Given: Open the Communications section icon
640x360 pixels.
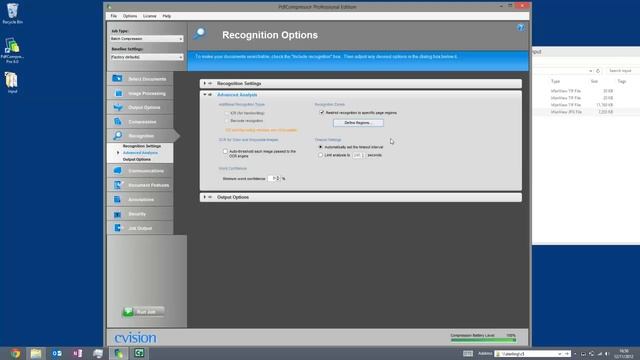Looking at the screenshot, I should (x=118, y=171).
